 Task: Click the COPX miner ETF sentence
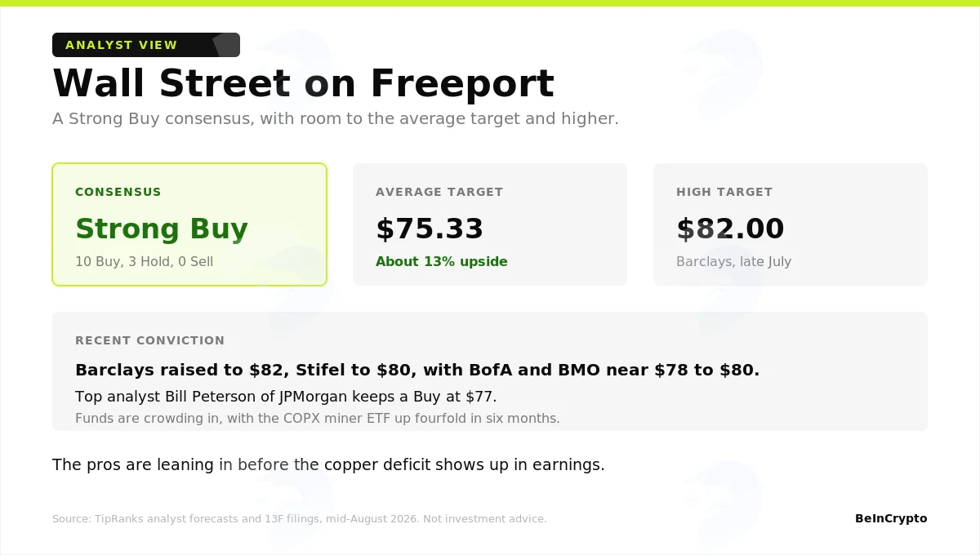pos(318,419)
